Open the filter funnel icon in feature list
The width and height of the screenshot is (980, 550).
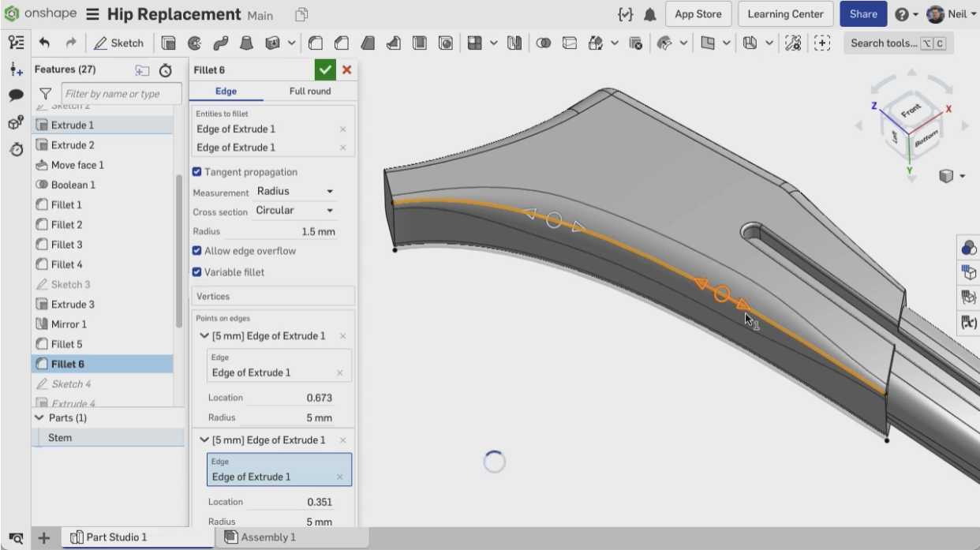(x=46, y=94)
